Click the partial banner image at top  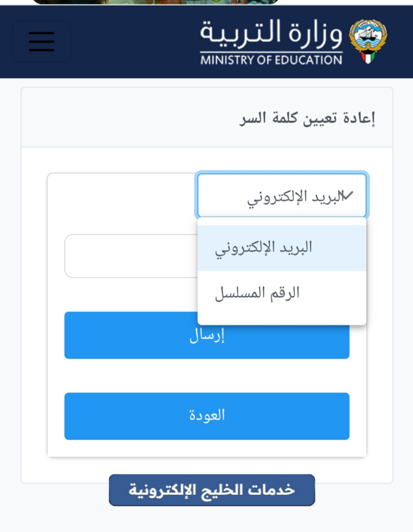point(155,2)
